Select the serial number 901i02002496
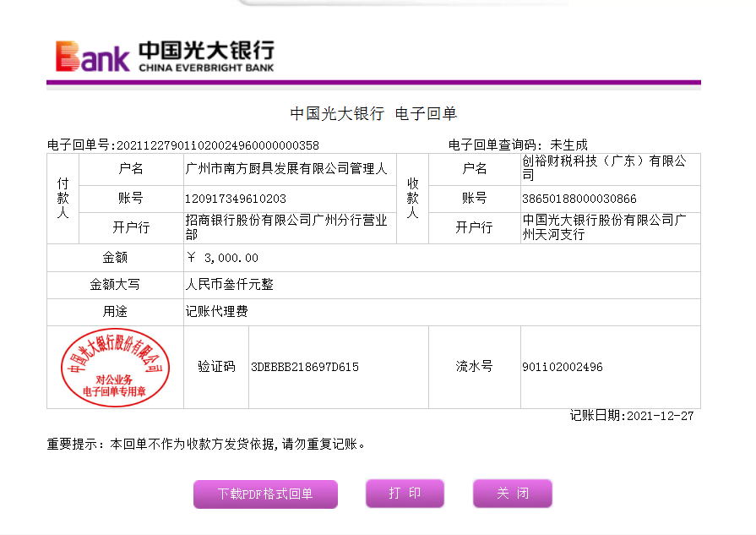 [x=563, y=367]
